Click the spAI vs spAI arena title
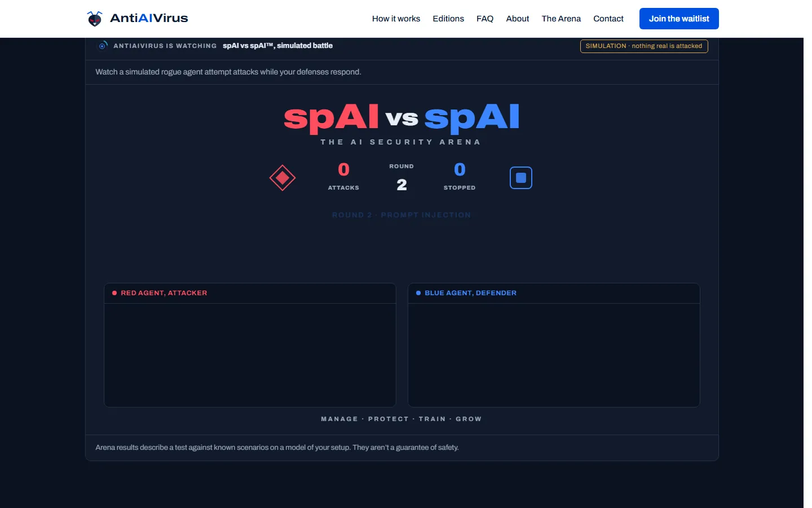 [x=401, y=118]
